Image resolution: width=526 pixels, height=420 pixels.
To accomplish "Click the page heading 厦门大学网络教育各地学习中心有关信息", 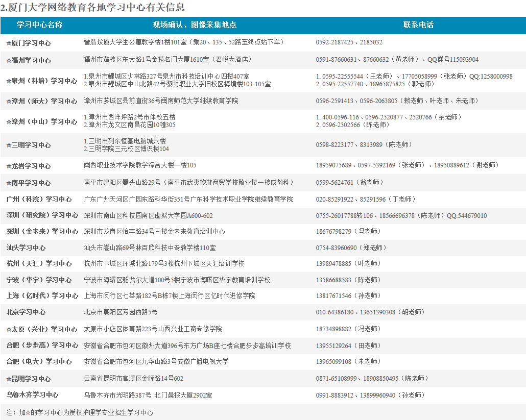I will pos(92,7).
